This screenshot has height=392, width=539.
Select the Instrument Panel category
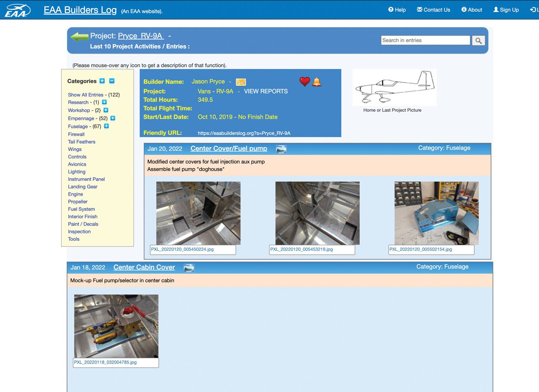(x=86, y=179)
